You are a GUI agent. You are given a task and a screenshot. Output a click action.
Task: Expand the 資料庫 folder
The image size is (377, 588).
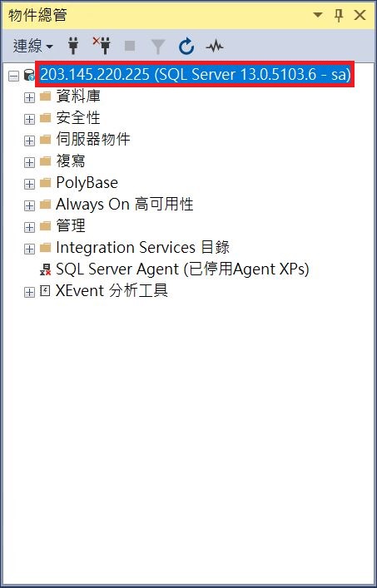[29, 98]
